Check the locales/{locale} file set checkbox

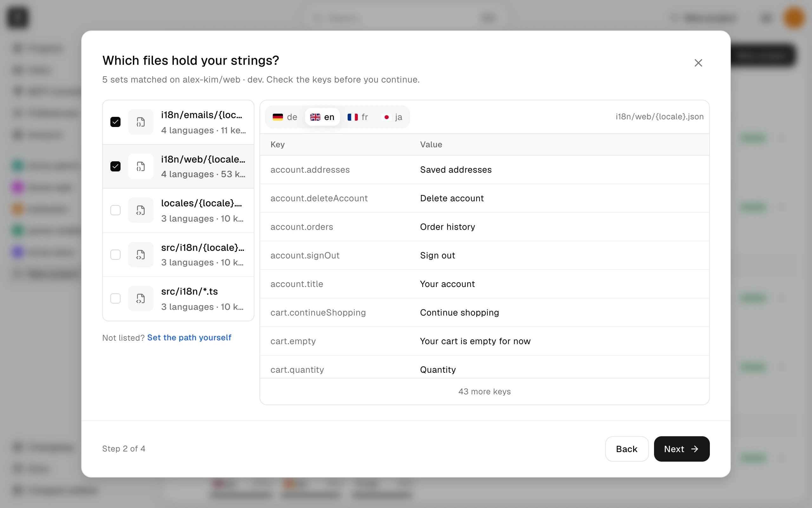click(115, 210)
